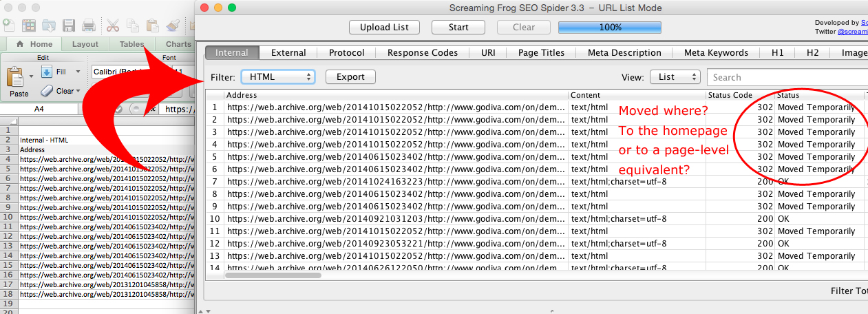Screen dimensions: 868x314
Task: Click the Start button
Action: 458,28
